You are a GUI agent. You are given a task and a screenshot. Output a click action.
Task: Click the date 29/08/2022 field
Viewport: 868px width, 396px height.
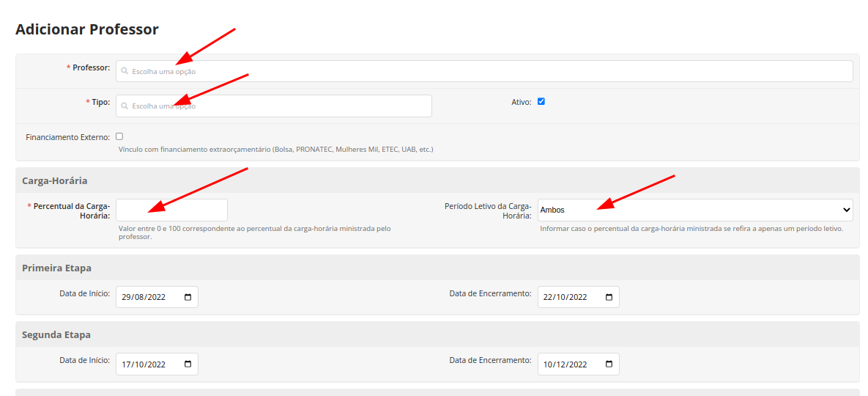[x=157, y=298]
